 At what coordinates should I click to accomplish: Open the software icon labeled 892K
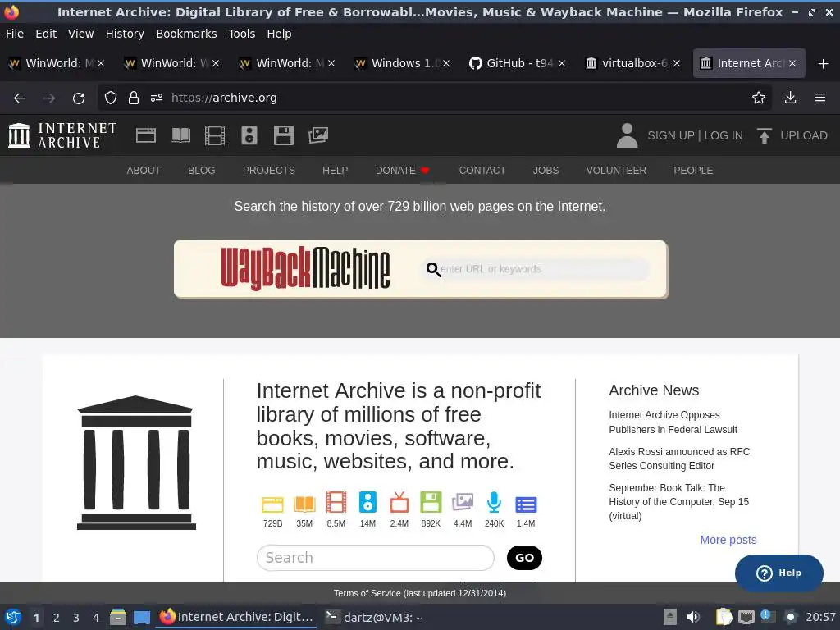431,503
